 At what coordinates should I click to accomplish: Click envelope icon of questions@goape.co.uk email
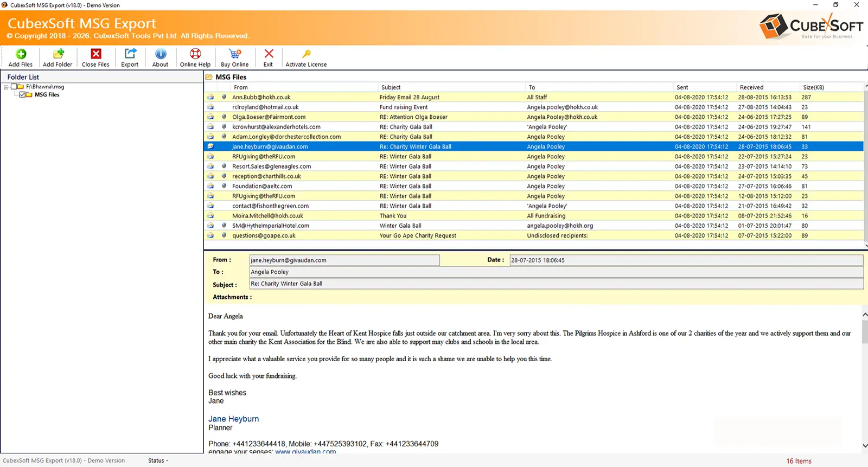click(x=210, y=235)
